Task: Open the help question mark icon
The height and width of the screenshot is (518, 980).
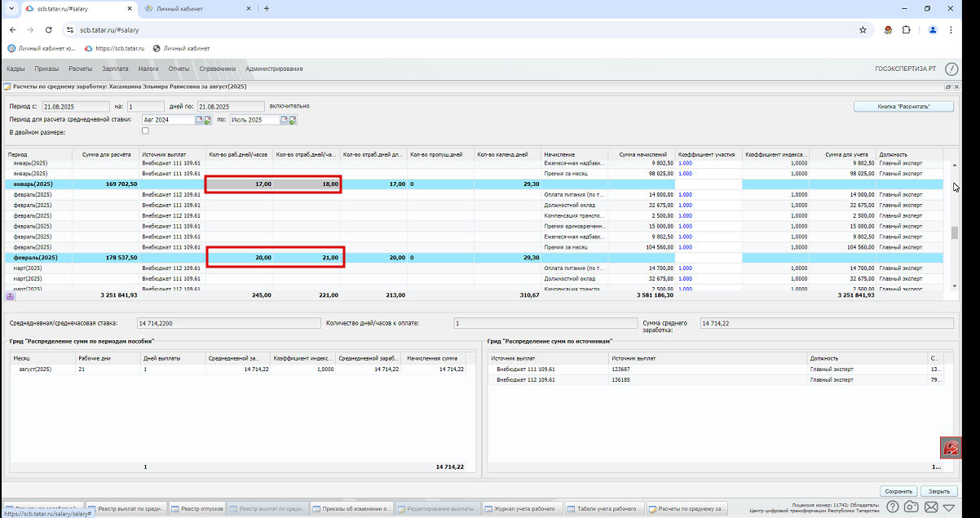Action: pyautogui.click(x=893, y=507)
